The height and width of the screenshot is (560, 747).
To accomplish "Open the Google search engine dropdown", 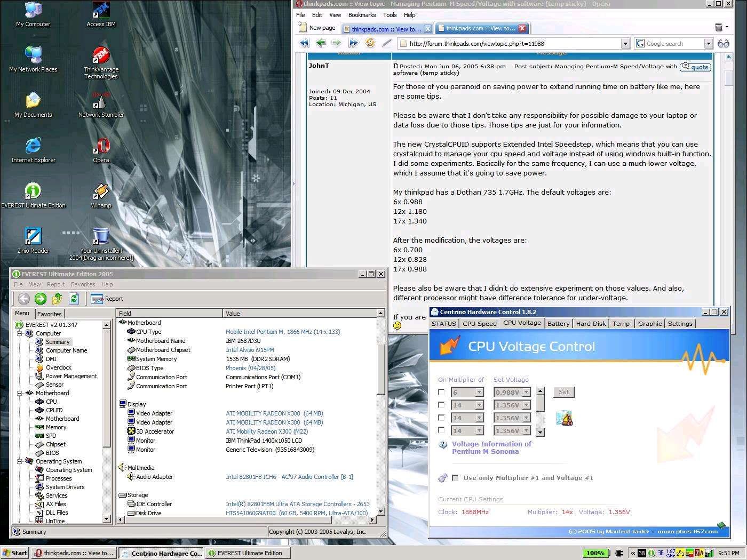I will (709, 44).
